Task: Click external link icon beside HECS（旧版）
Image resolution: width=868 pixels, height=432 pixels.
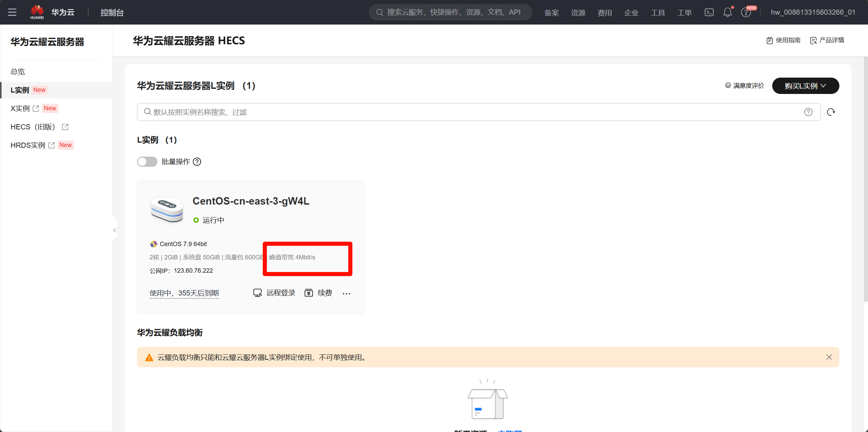Action: coord(65,127)
